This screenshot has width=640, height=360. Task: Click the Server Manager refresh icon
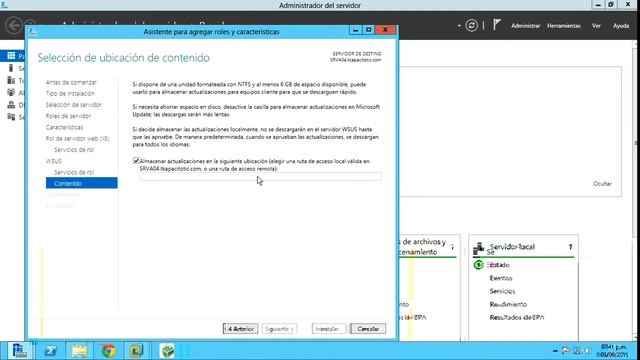pos(471,25)
